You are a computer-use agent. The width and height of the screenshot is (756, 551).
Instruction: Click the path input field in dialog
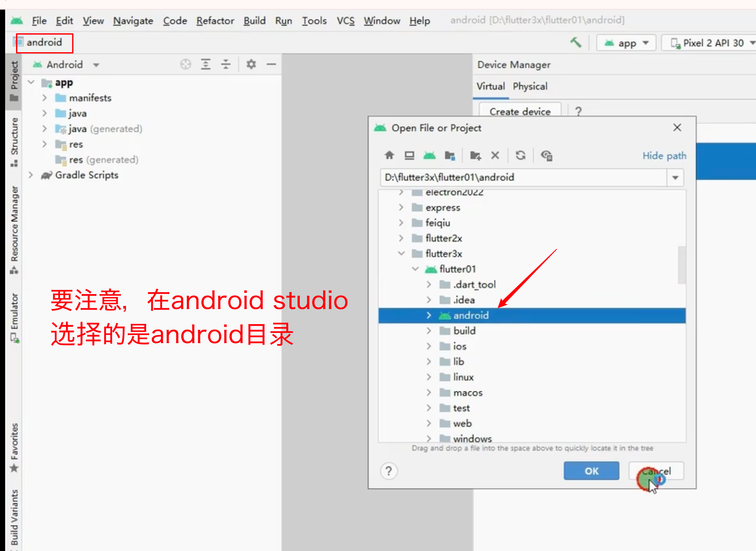tap(523, 177)
